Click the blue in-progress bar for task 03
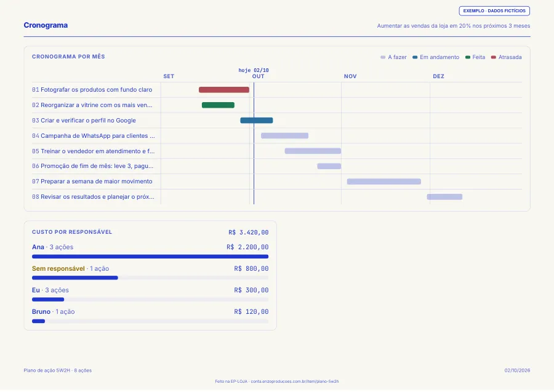554x392 pixels. pos(257,121)
